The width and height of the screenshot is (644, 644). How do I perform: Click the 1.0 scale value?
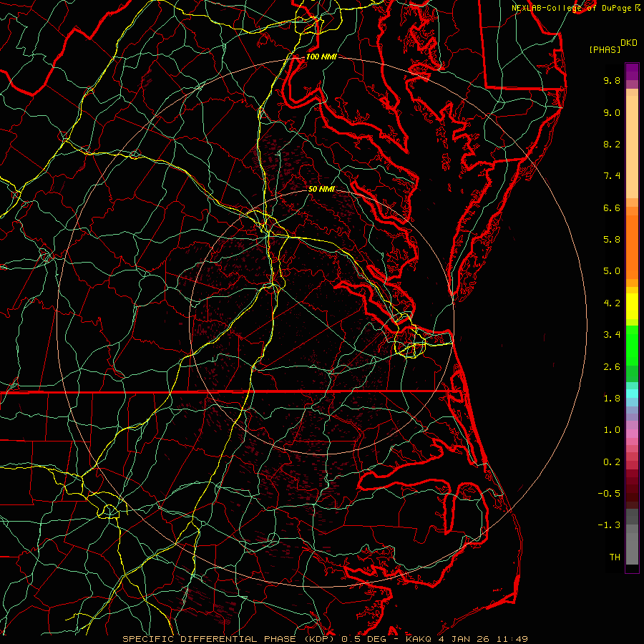pyautogui.click(x=612, y=430)
